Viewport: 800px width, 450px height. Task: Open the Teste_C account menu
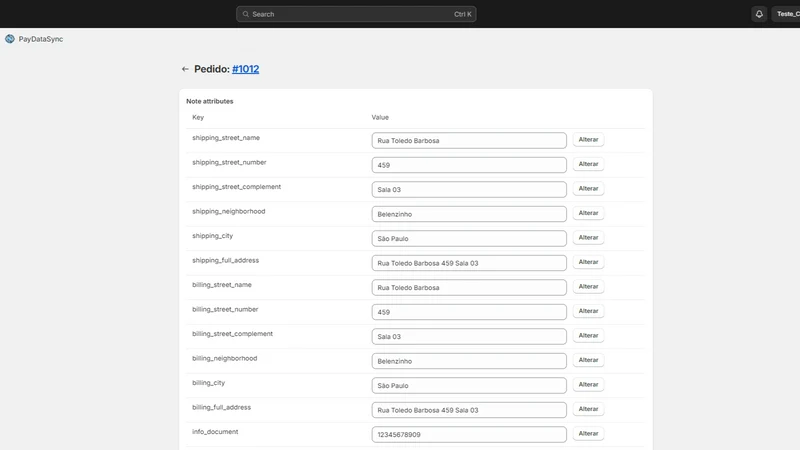(x=786, y=14)
